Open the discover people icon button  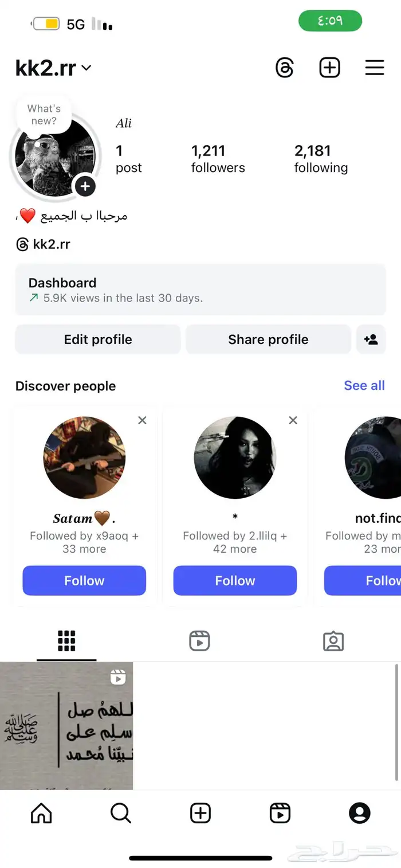(371, 339)
